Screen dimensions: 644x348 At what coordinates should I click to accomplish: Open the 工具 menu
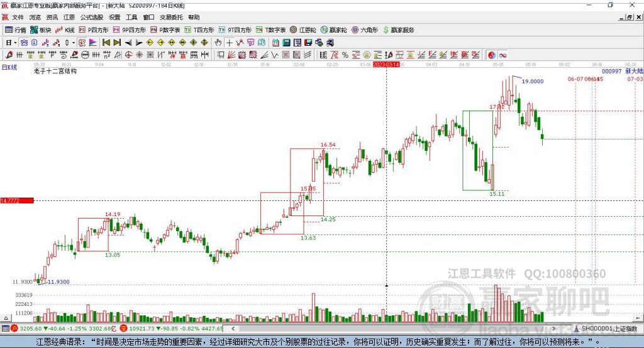(x=131, y=17)
